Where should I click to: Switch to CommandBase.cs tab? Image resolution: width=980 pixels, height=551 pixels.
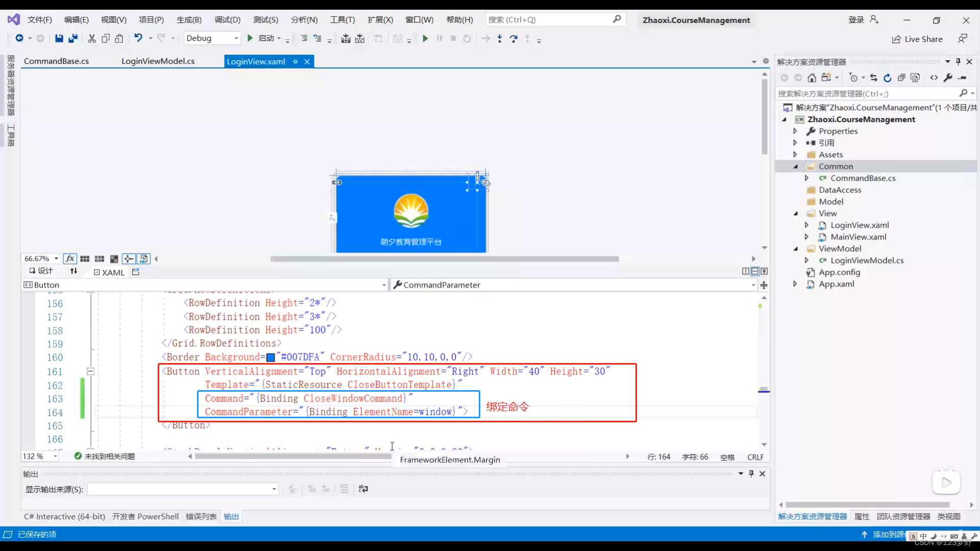tap(56, 61)
